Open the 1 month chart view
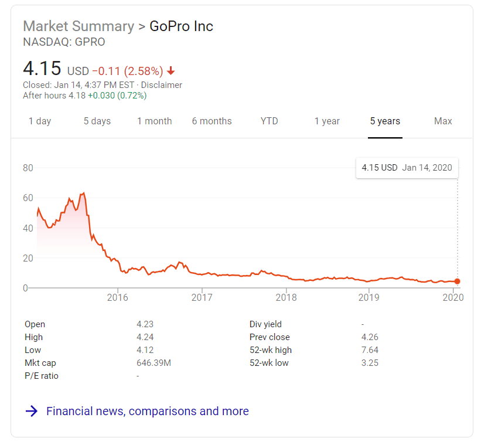Image resolution: width=481 pixels, height=448 pixels. (x=155, y=121)
